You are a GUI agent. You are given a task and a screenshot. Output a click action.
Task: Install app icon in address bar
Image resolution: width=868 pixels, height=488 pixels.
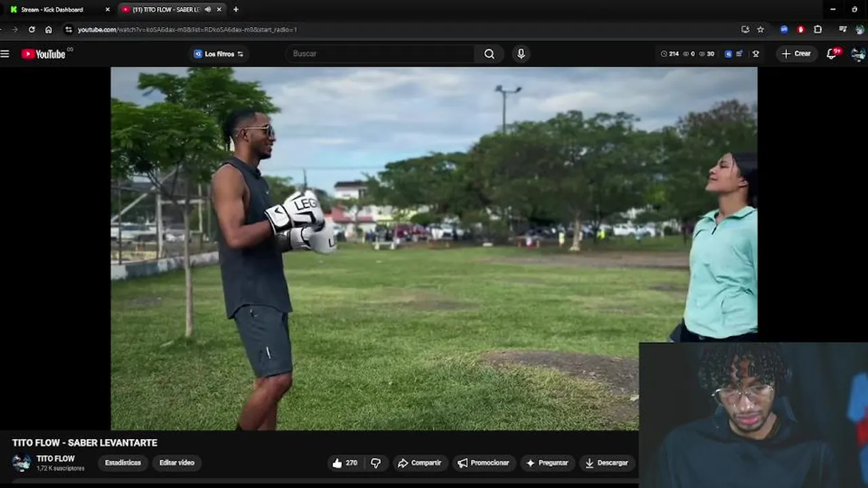click(745, 29)
